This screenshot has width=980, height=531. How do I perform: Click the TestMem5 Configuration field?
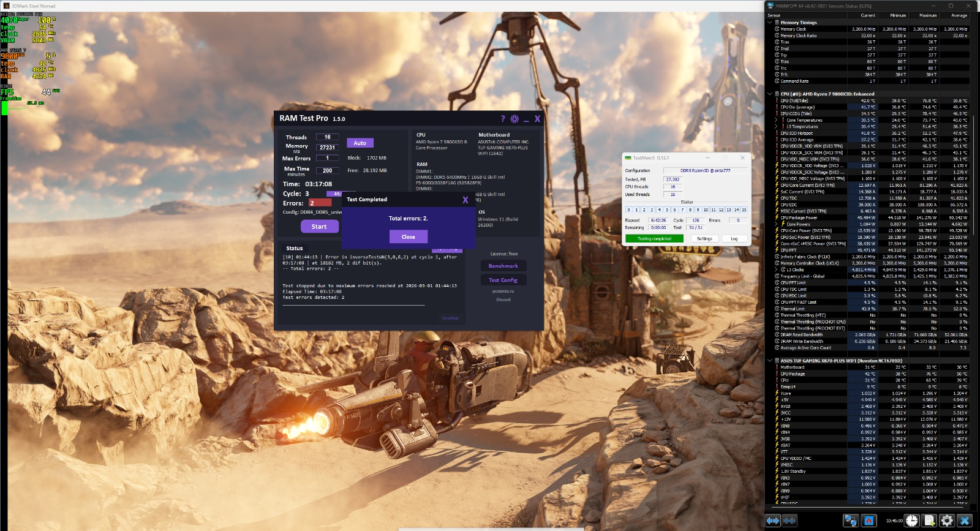click(x=705, y=171)
